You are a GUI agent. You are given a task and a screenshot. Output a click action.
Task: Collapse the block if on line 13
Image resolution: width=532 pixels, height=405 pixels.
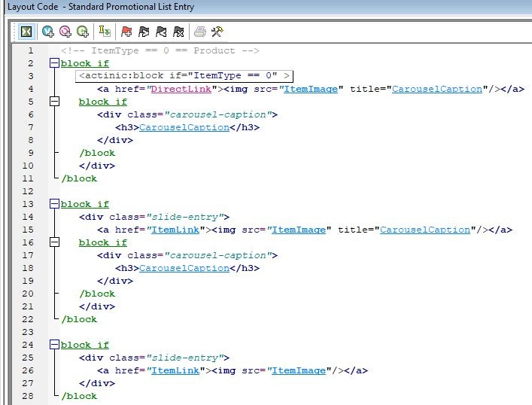[54, 204]
